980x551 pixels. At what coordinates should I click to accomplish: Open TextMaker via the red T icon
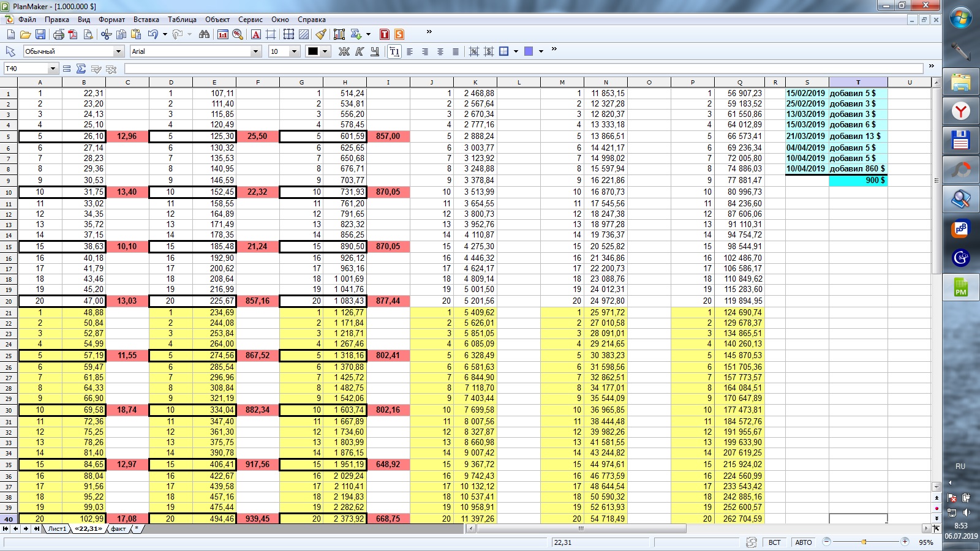[385, 34]
